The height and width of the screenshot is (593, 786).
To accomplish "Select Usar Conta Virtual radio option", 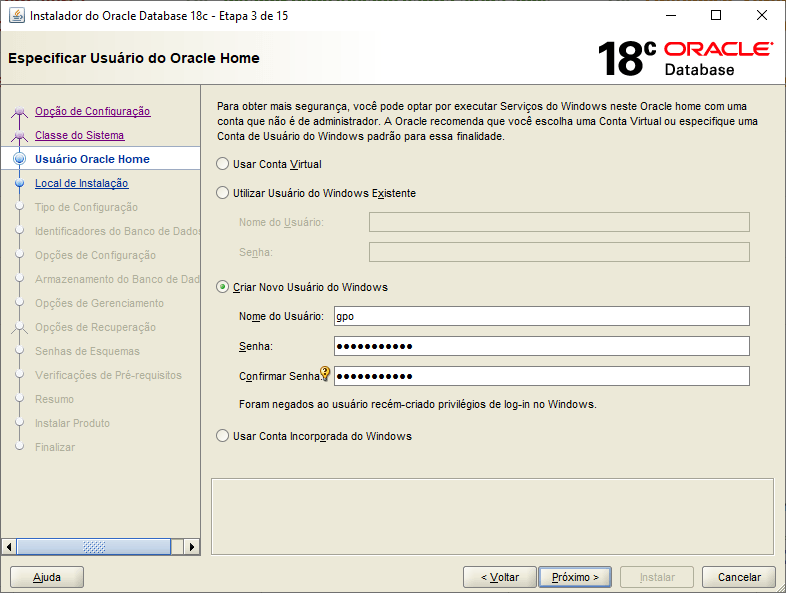I will click(x=223, y=164).
